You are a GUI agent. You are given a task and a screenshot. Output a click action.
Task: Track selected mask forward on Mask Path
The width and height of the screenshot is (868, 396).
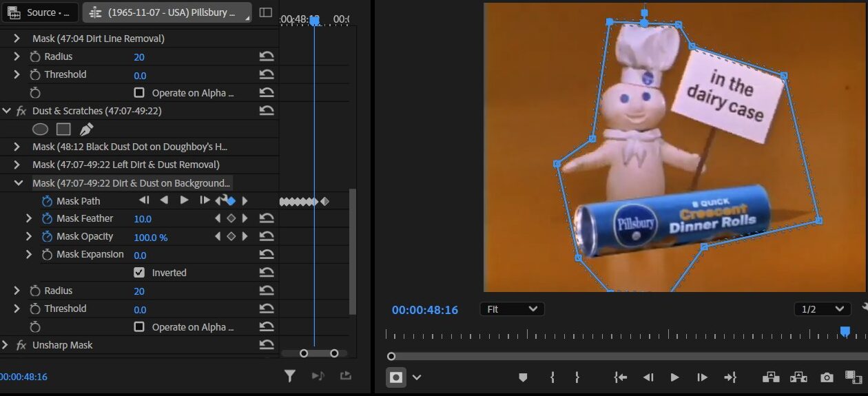click(184, 200)
